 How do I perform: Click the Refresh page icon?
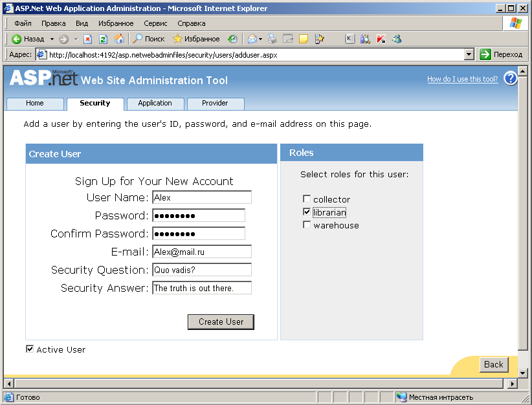click(x=103, y=39)
